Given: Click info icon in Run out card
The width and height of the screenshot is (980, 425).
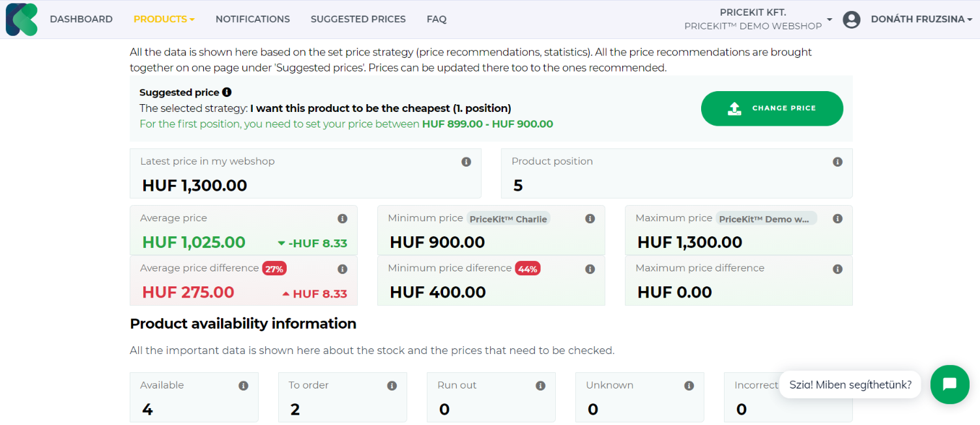Looking at the screenshot, I should coord(540,386).
